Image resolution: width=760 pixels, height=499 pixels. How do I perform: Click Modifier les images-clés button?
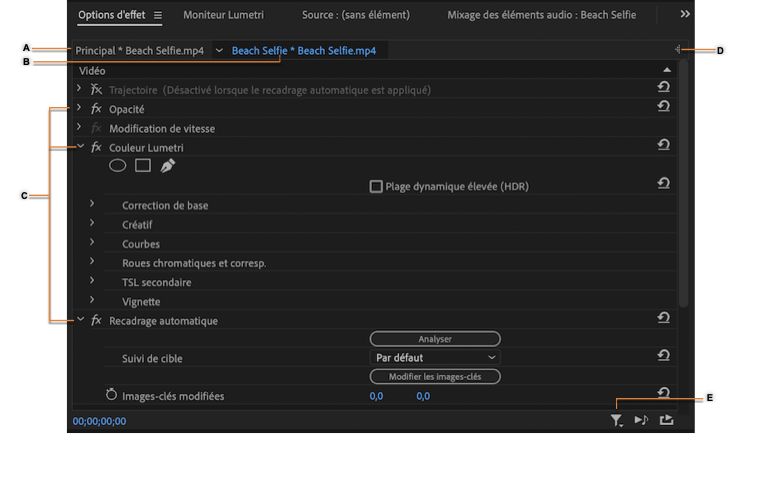click(x=435, y=376)
